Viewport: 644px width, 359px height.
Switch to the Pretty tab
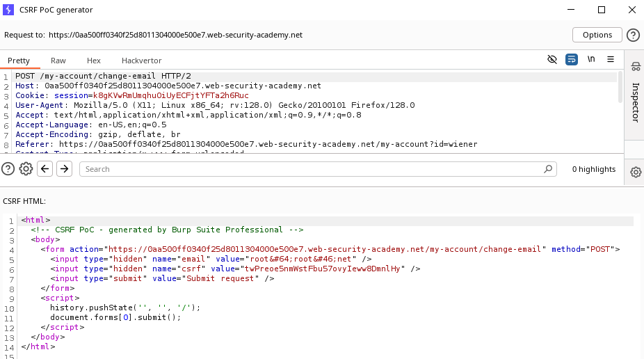(x=19, y=61)
